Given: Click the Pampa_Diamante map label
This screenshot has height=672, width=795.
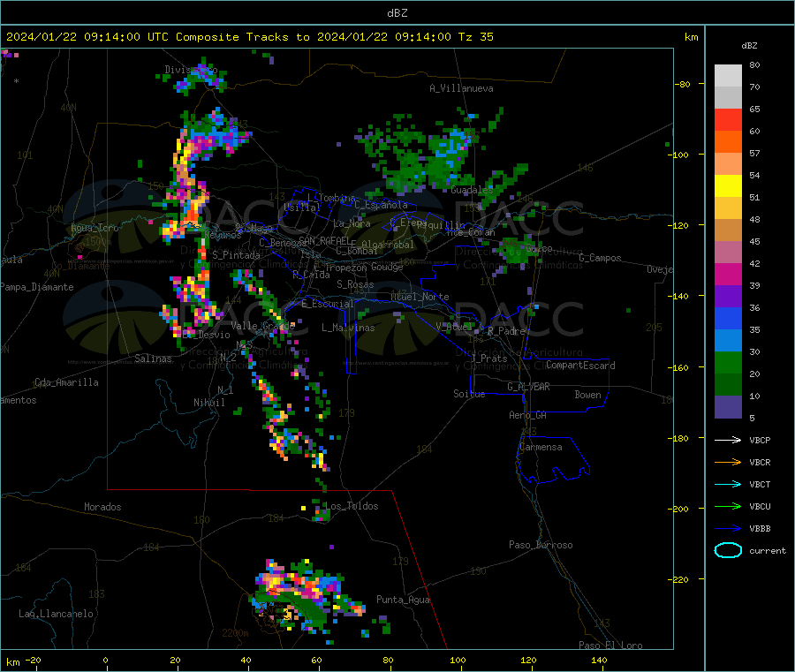Looking at the screenshot, I should coord(37,287).
